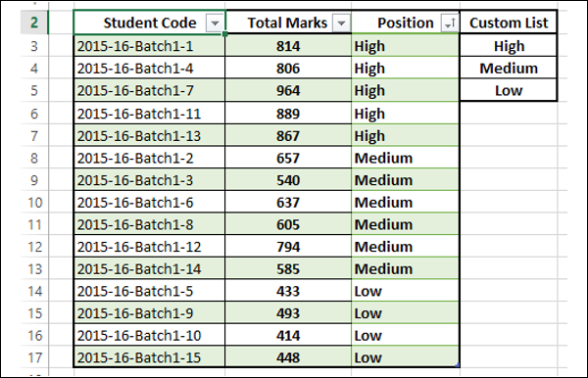Viewport: 588px width, 378px height.
Task: Open the Total Marks filter dropdown
Action: [x=341, y=24]
